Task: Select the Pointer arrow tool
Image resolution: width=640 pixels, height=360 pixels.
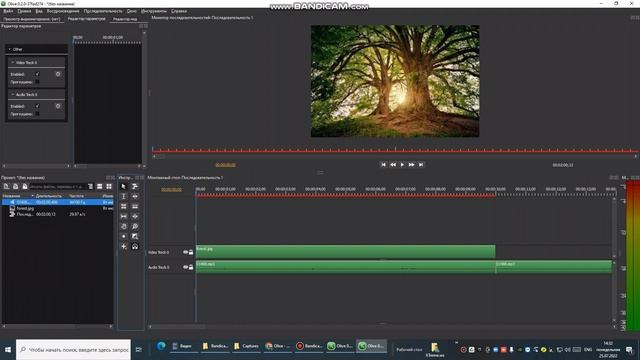Action: click(124, 187)
